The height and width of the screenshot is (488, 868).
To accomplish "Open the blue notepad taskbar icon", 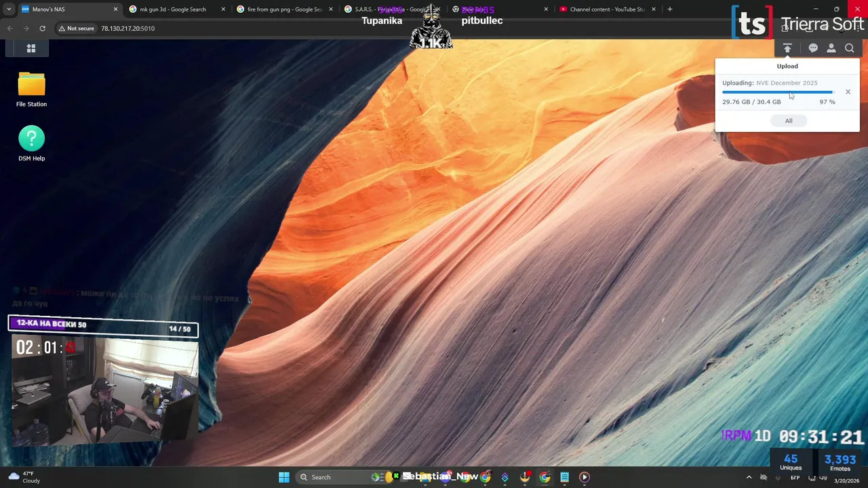I will point(564,477).
